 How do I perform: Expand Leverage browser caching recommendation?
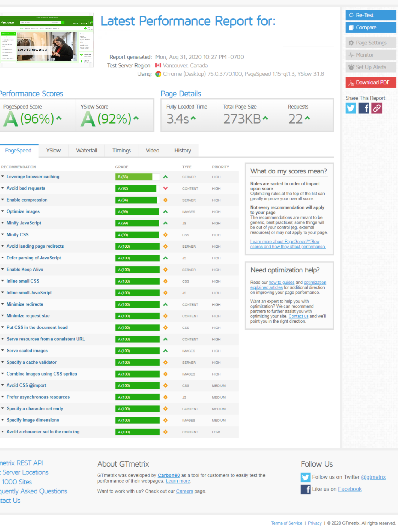[x=33, y=177]
